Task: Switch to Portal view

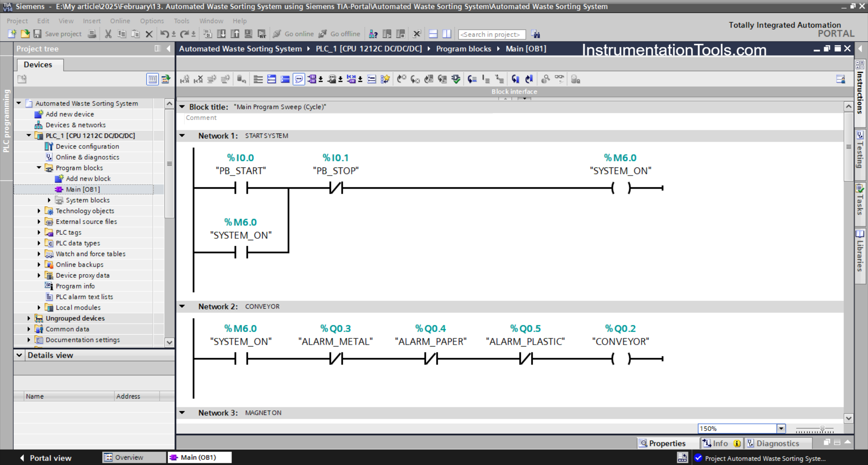Action: [x=46, y=458]
